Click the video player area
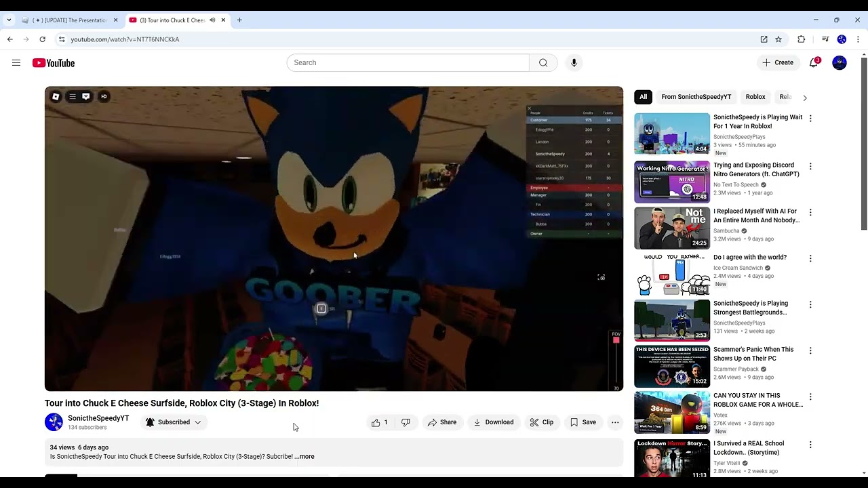The height and width of the screenshot is (488, 868). 334,239
